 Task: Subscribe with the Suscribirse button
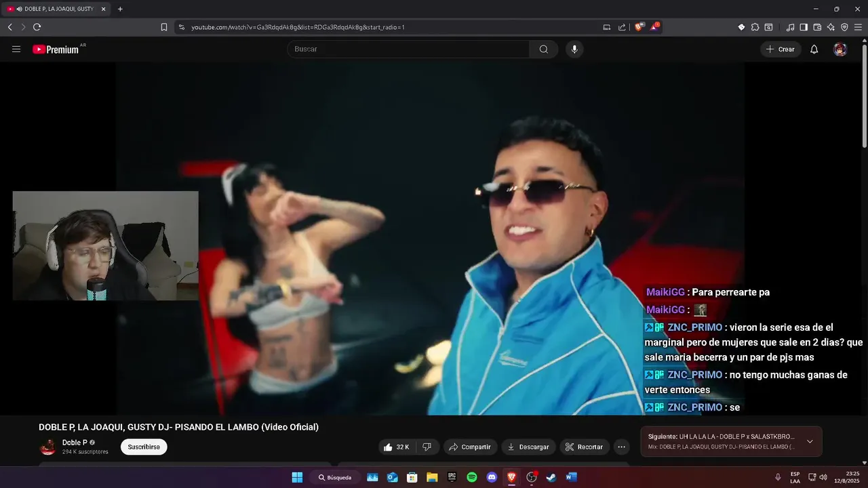click(x=144, y=447)
